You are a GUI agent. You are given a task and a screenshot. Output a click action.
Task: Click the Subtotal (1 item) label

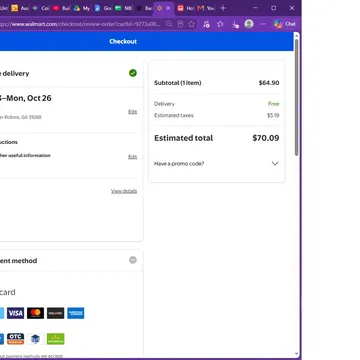pyautogui.click(x=178, y=83)
